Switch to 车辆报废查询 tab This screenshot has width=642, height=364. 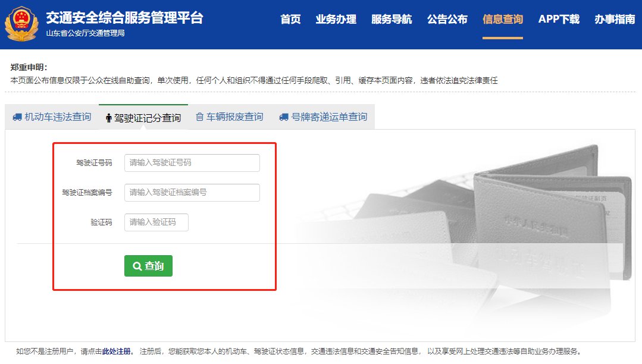tap(229, 117)
